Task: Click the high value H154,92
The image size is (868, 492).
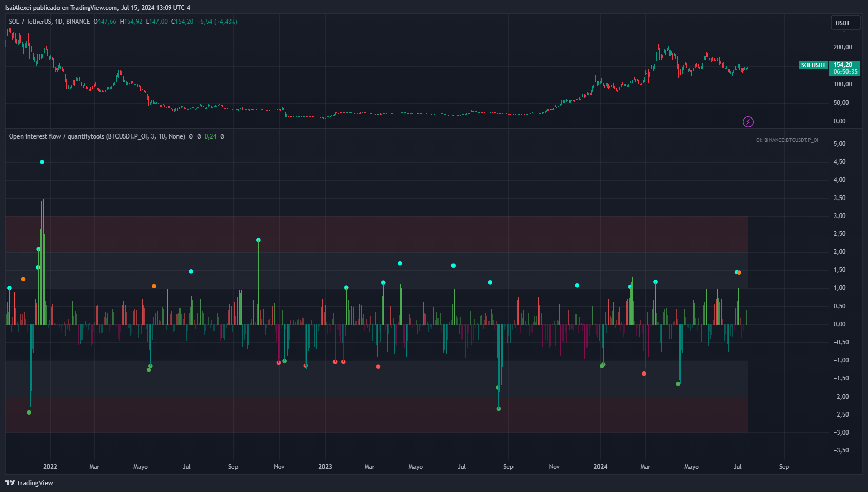Action: (131, 22)
